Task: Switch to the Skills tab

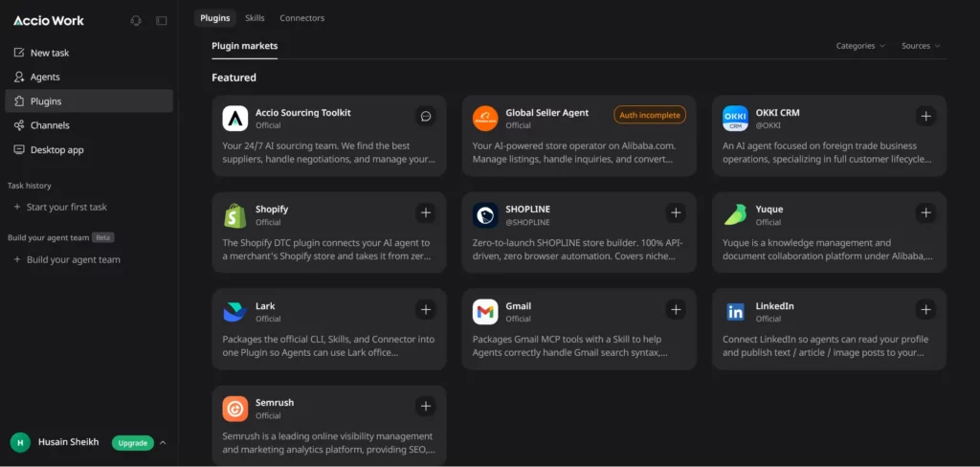Action: [255, 18]
